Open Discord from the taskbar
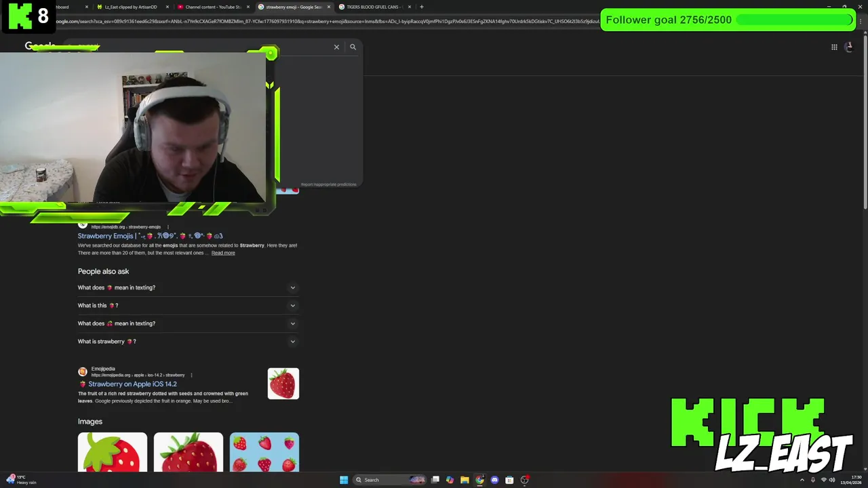The width and height of the screenshot is (868, 488). [494, 480]
